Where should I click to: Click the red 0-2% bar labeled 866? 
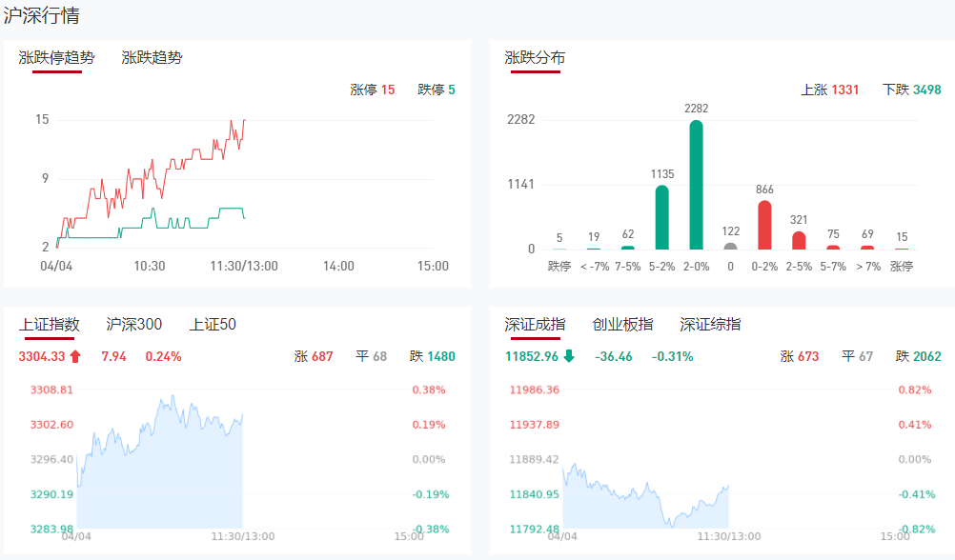[x=764, y=226]
